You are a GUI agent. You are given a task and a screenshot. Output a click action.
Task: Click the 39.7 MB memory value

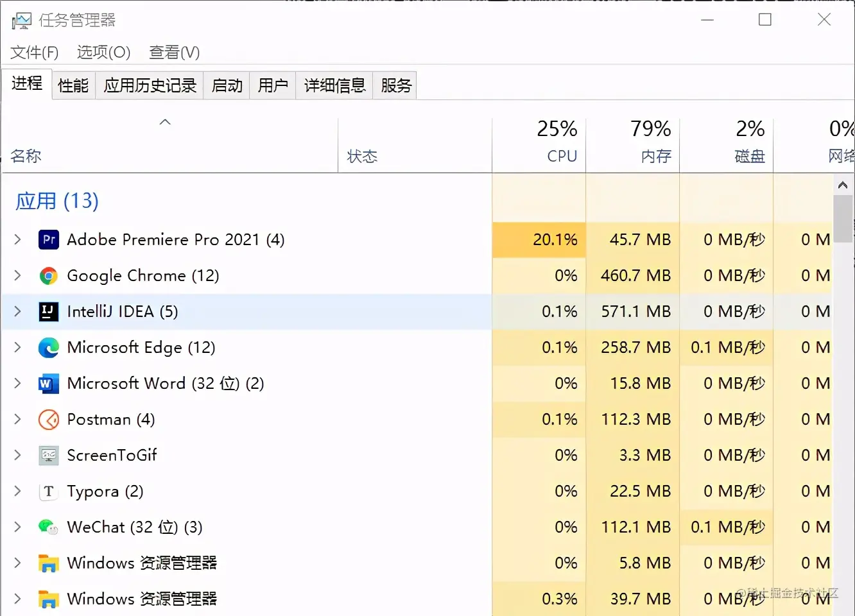coord(641,599)
